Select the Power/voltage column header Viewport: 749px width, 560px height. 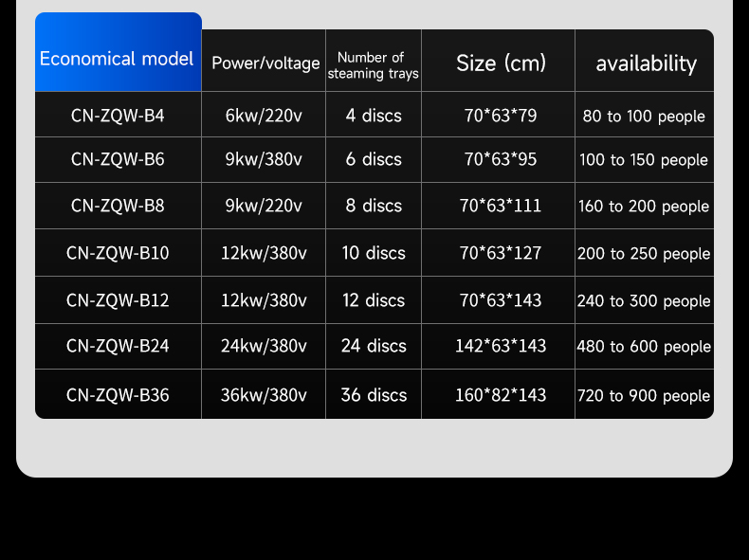point(265,63)
